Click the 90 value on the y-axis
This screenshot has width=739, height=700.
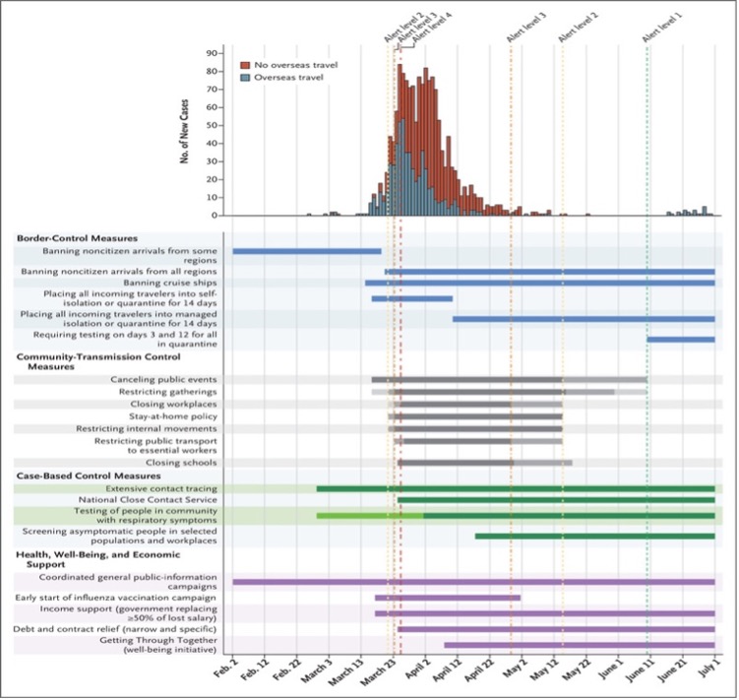point(212,53)
